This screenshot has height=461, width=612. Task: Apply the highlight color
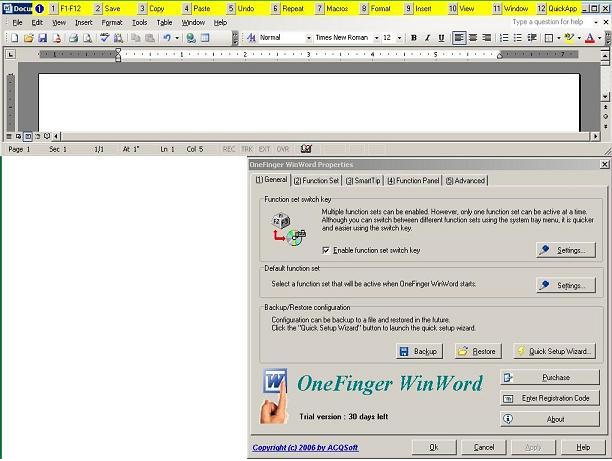pyautogui.click(x=569, y=38)
